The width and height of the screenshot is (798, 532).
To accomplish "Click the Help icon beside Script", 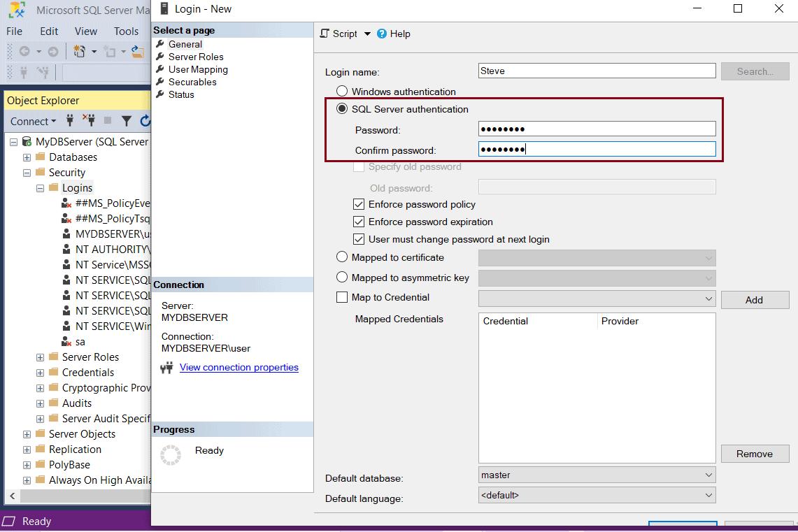I will 382,34.
